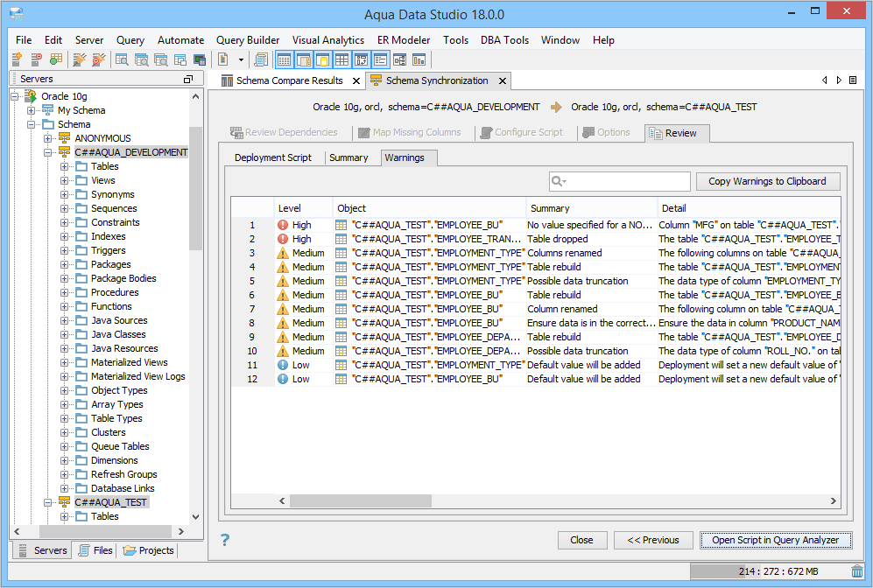Screen dimensions: 873x588
Task: Toggle the plain table grid toolbar button
Action: (x=341, y=59)
